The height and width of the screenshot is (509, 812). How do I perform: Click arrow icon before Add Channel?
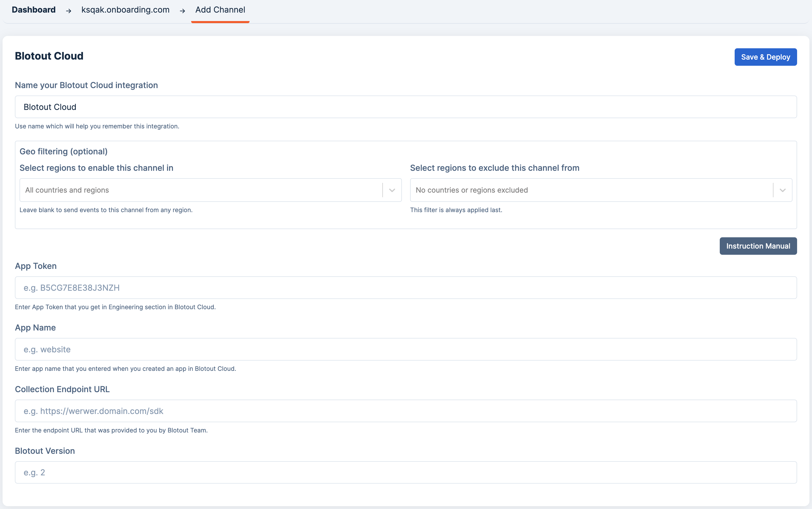(182, 11)
